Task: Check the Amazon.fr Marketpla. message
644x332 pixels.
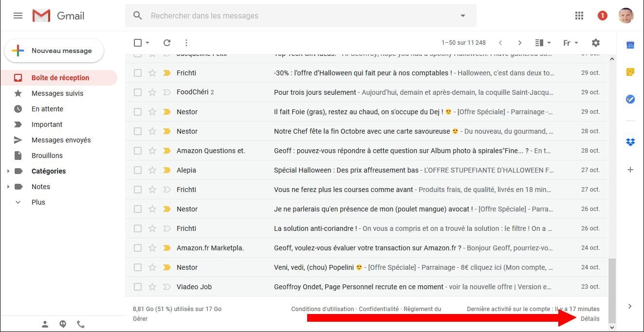Action: click(x=138, y=248)
